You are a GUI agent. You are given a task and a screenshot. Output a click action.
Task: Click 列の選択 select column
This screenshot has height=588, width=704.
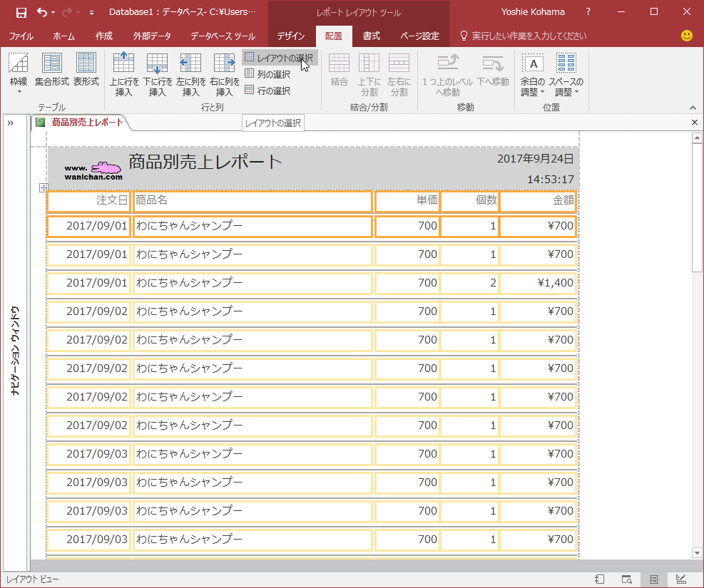(x=267, y=74)
